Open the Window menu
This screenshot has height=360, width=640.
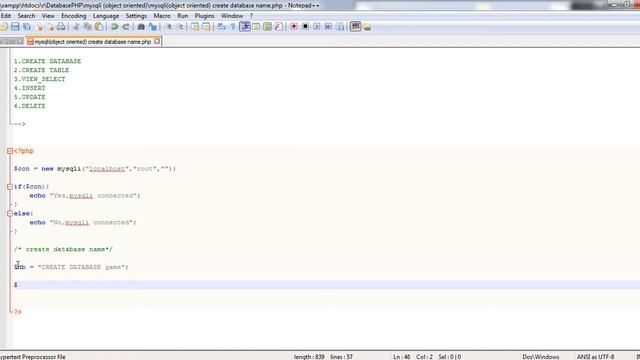[x=232, y=16]
